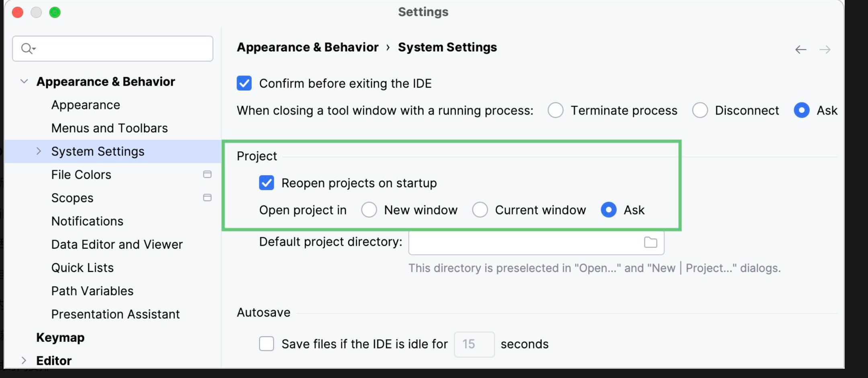Click the Scopes project-level icon

tap(207, 198)
